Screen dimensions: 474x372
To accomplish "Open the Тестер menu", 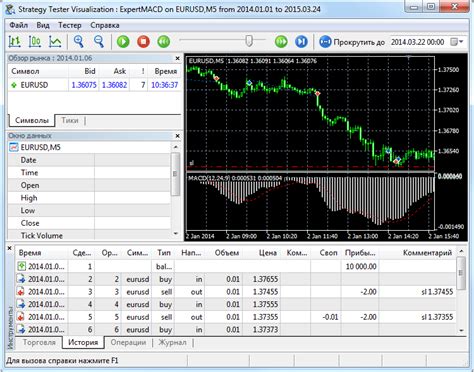I will [70, 25].
